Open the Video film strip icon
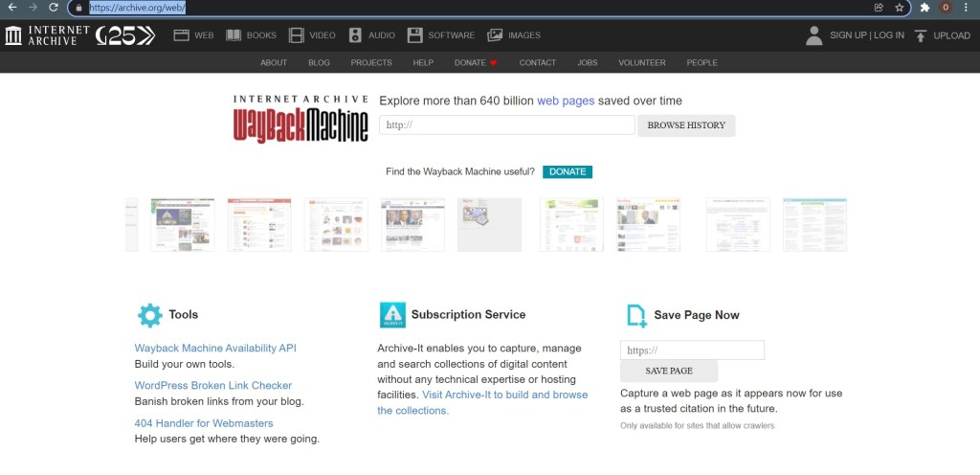This screenshot has height=475, width=980. click(297, 35)
